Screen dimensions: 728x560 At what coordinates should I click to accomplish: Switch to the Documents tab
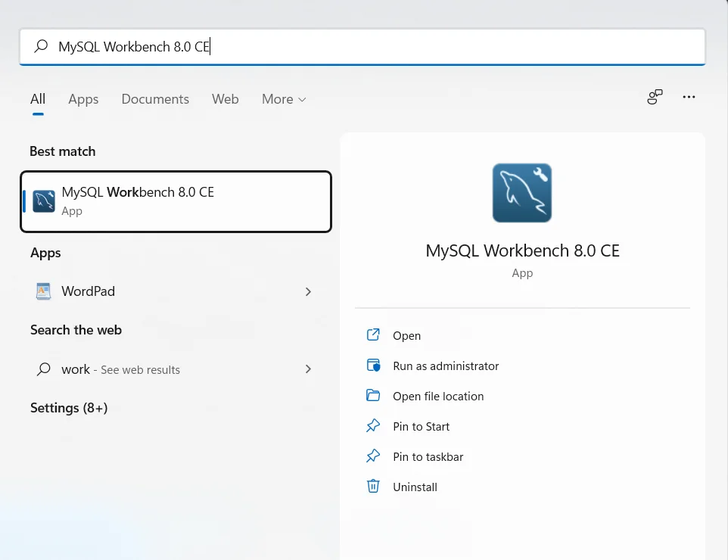coord(154,99)
